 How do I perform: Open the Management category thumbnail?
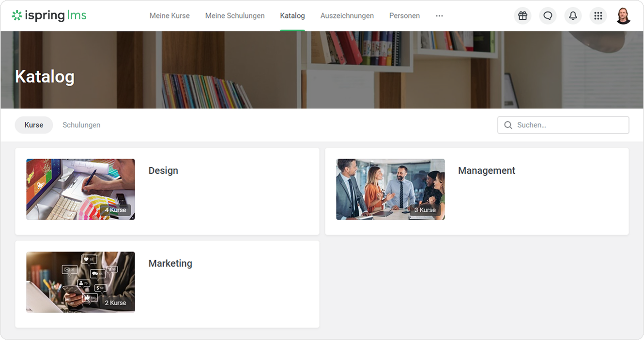pyautogui.click(x=390, y=189)
